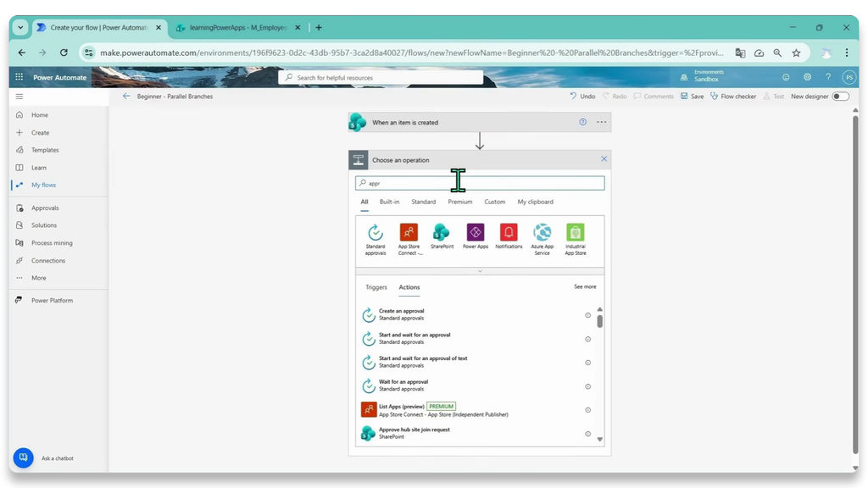Select the Industrial App Store connector
Viewport: 868px width, 488px height.
(x=576, y=239)
